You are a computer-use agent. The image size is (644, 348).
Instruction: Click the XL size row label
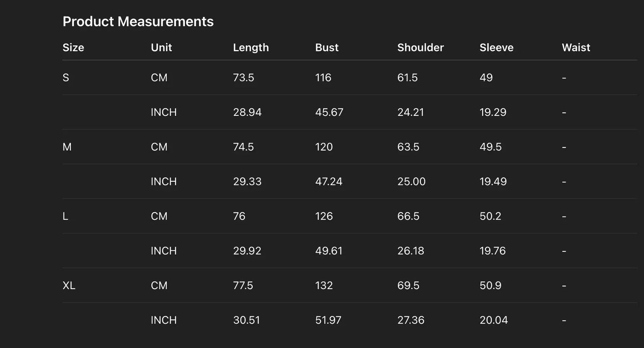pos(69,286)
